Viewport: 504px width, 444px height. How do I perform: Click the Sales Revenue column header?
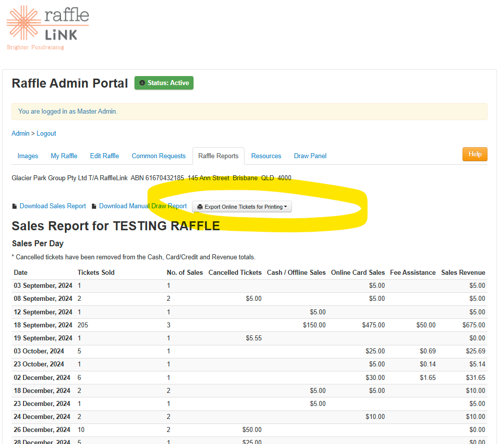coord(463,272)
